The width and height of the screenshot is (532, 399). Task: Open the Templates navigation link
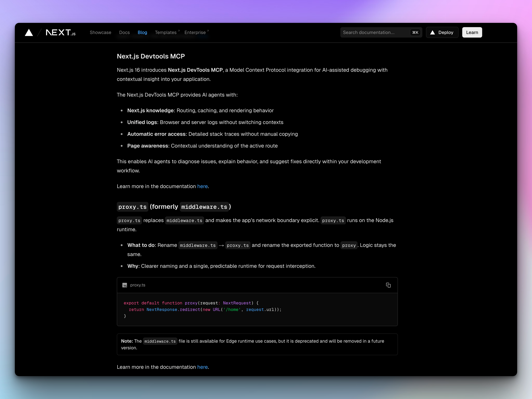(166, 32)
